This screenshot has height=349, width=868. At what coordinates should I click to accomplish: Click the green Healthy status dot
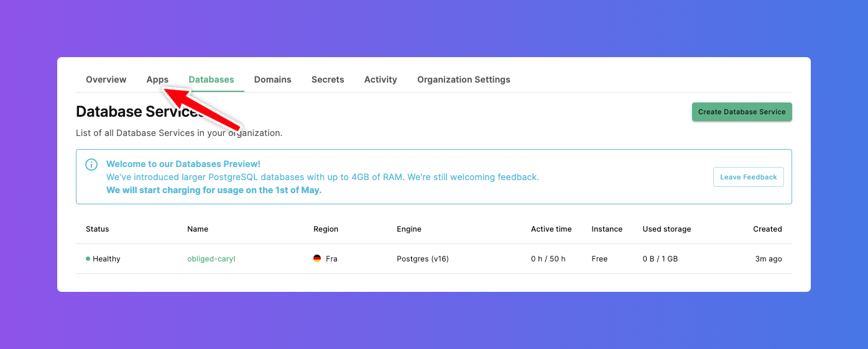[88, 259]
